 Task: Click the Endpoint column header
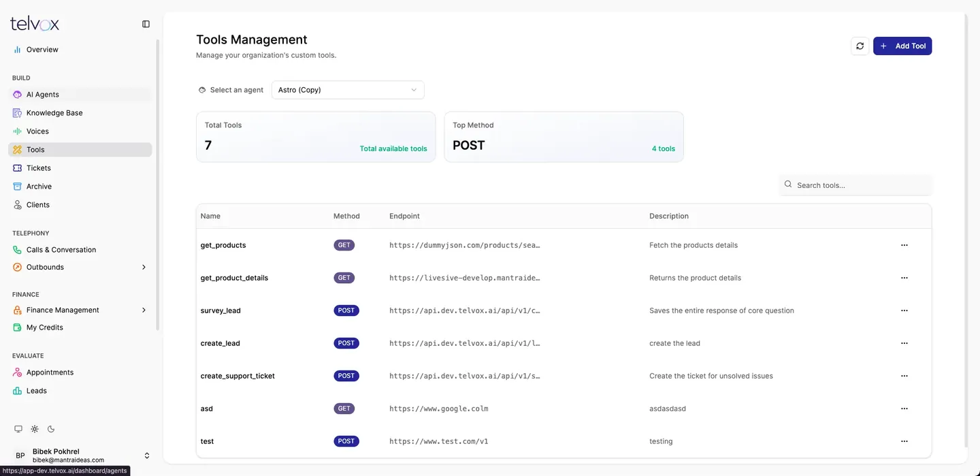[x=404, y=216]
